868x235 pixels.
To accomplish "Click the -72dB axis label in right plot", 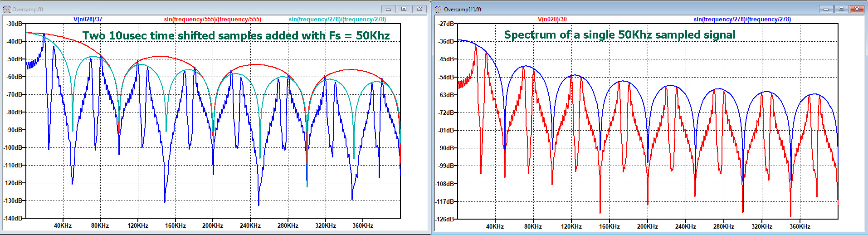I will click(x=446, y=113).
